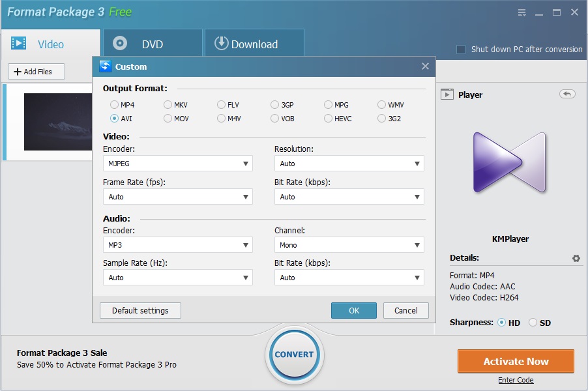The image size is (588, 391).
Task: Click the round CONVERT button
Action: coord(295,355)
